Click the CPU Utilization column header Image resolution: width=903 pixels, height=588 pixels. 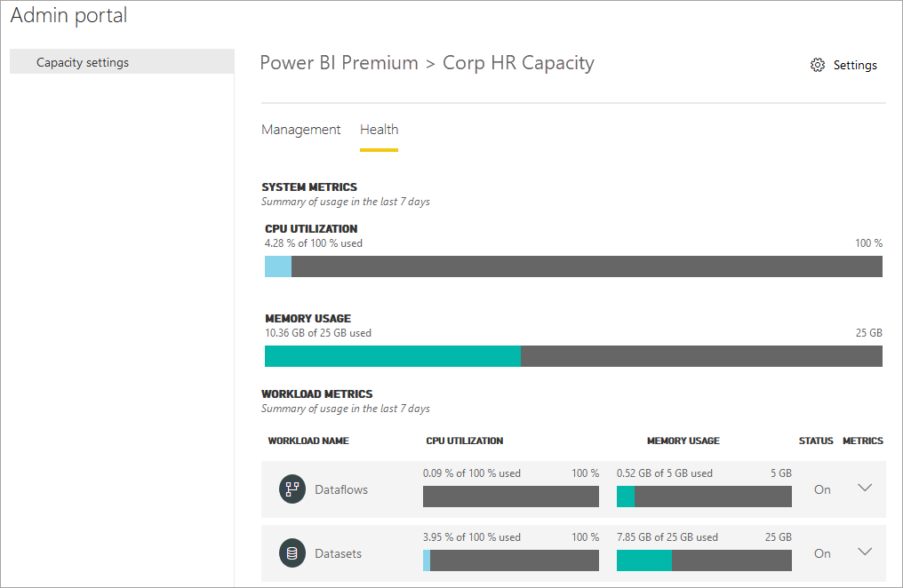(464, 441)
